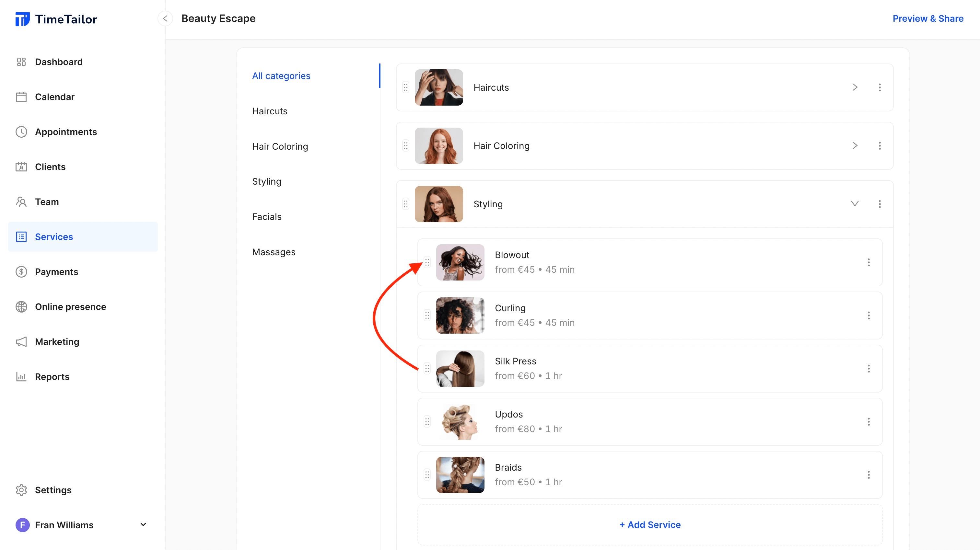Image resolution: width=980 pixels, height=550 pixels.
Task: Open the Team section icon
Action: coord(21,201)
